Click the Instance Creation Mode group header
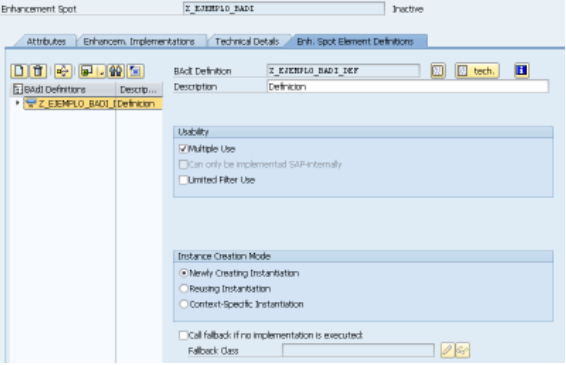566x365 pixels. pos(363,256)
